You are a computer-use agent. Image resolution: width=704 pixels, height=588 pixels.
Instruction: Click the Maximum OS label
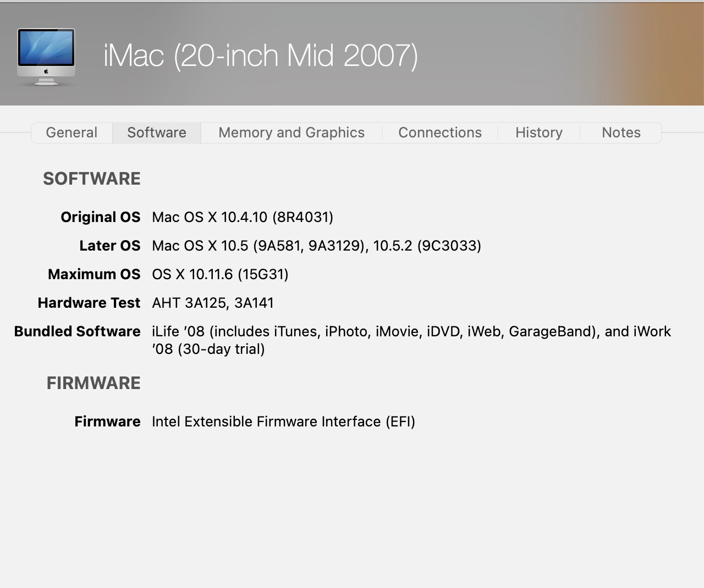[94, 274]
